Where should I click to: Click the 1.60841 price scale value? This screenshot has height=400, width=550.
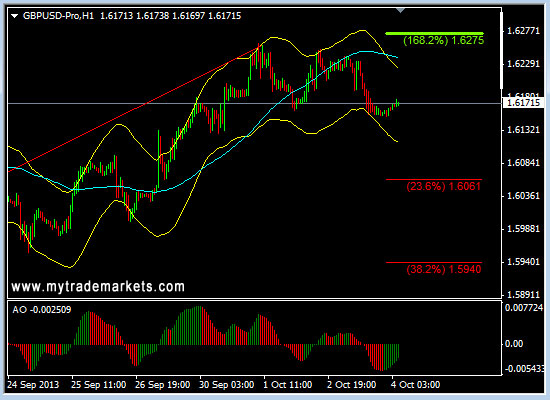pyautogui.click(x=523, y=163)
